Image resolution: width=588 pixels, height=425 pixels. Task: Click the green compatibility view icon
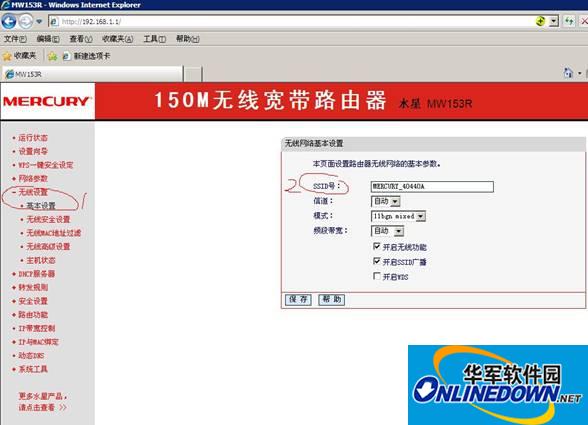540,21
